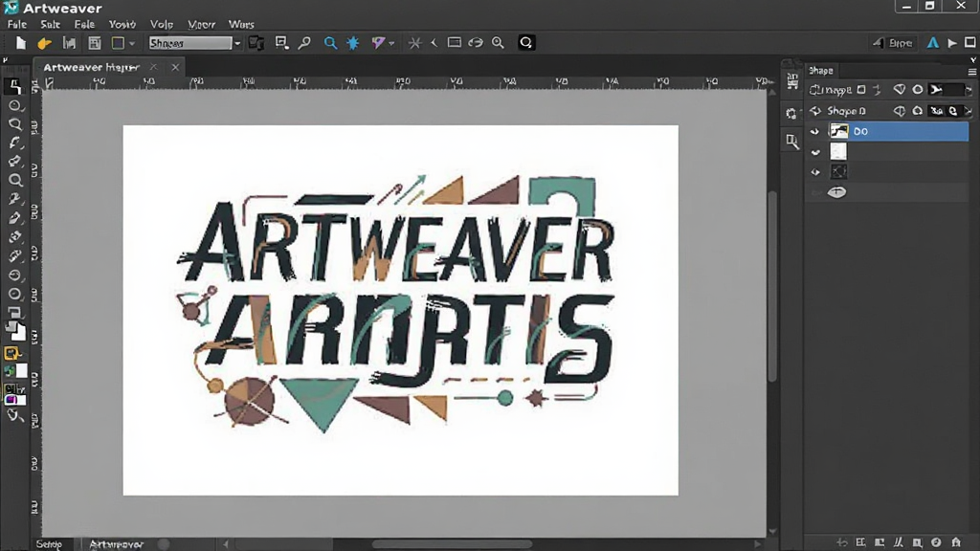Click the vertical scrollbar beside the canvas
Screen dimensions: 980x551
[x=772, y=286]
